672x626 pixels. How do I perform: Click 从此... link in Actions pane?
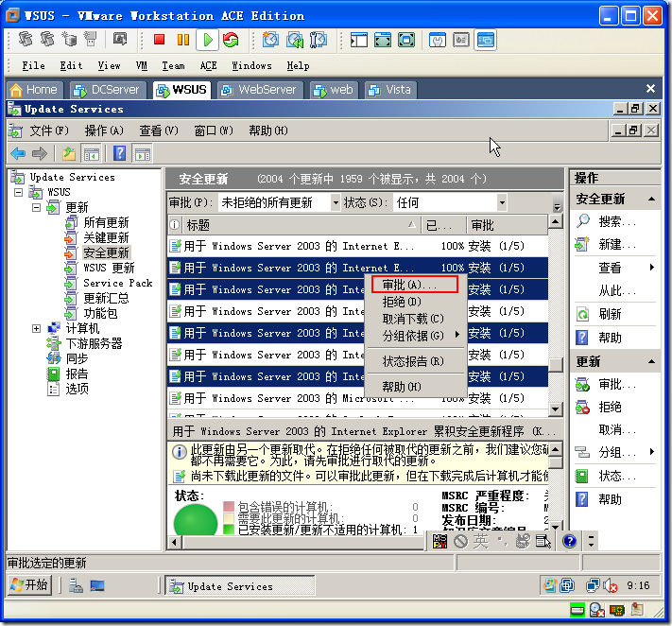click(x=617, y=291)
